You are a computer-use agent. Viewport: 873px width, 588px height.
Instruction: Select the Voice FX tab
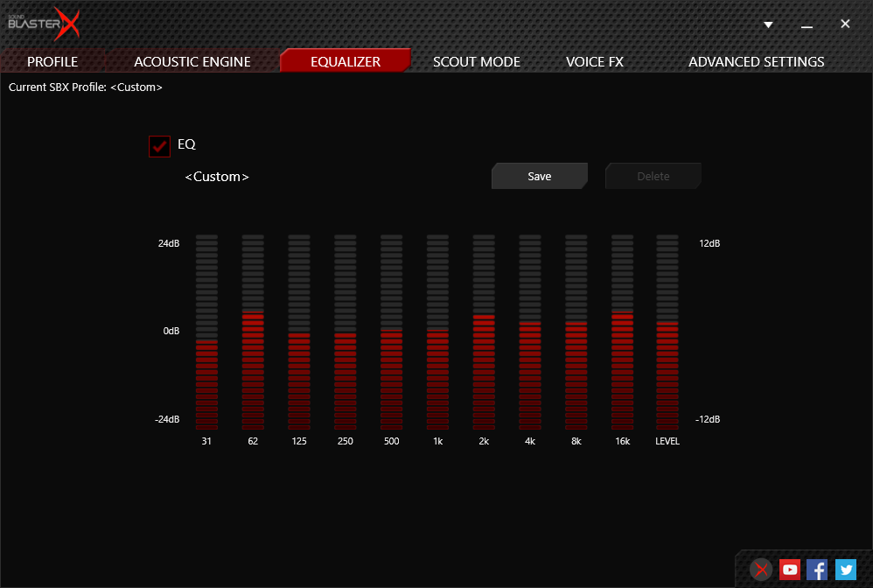tap(595, 62)
